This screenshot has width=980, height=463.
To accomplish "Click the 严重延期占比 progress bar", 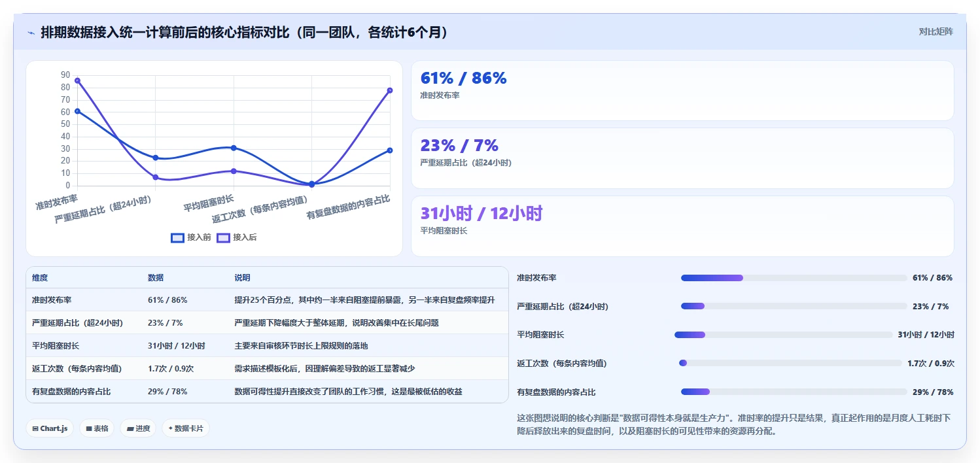I will click(794, 306).
